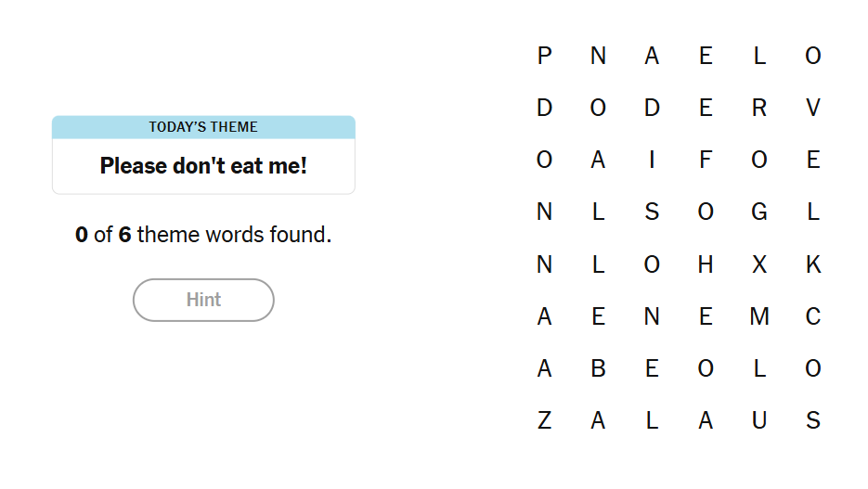The height and width of the screenshot is (489, 868).
Task: Select the letter H in the grid
Action: [x=706, y=265]
